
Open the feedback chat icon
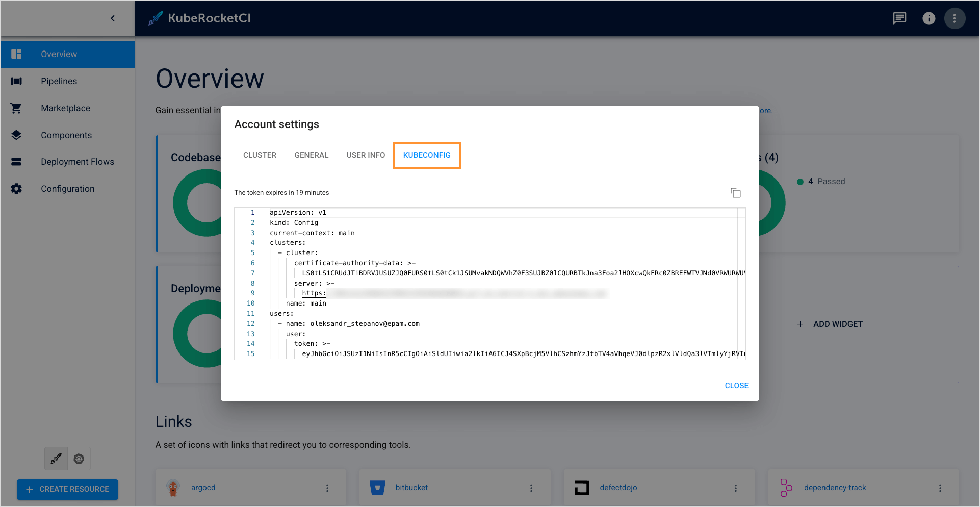(899, 18)
